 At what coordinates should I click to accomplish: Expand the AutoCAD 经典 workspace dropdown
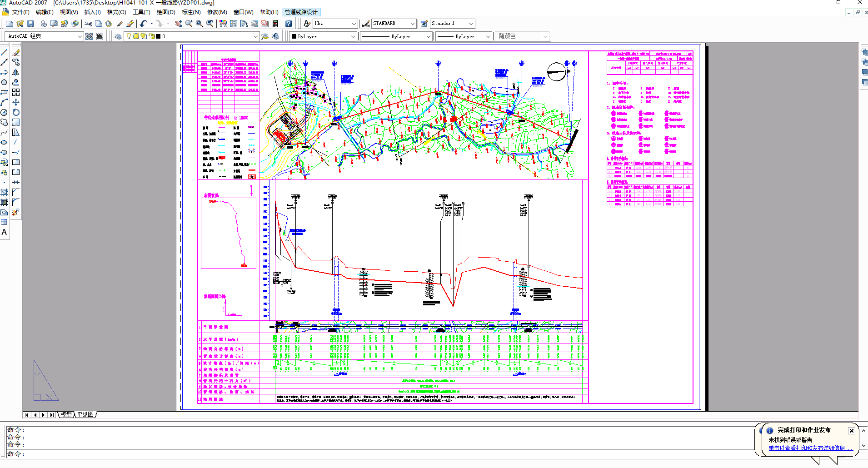(x=80, y=36)
